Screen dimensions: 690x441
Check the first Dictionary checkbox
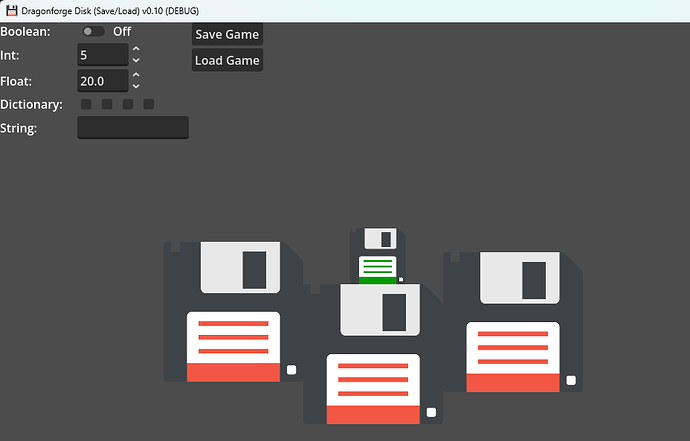[86, 104]
